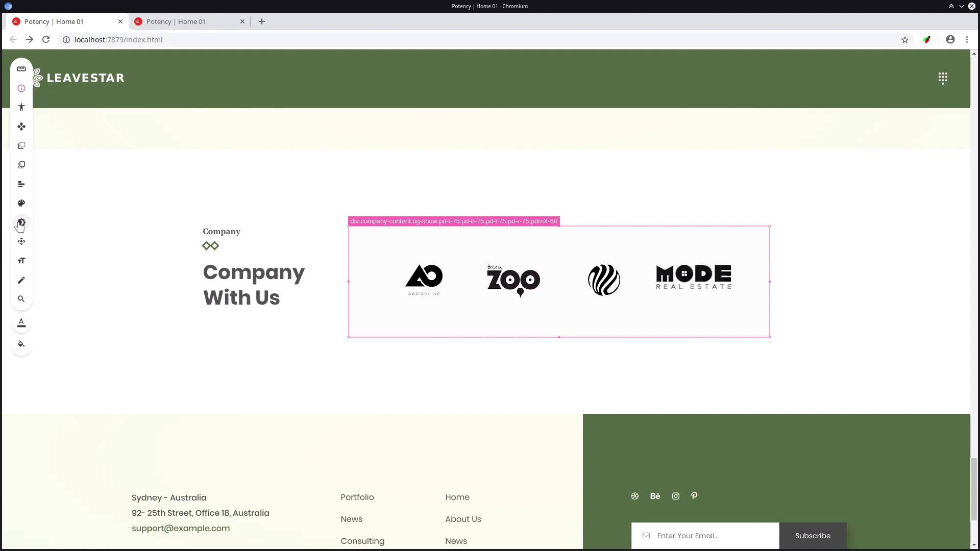The height and width of the screenshot is (551, 980).
Task: Open the About Us footer link
Action: 463,519
